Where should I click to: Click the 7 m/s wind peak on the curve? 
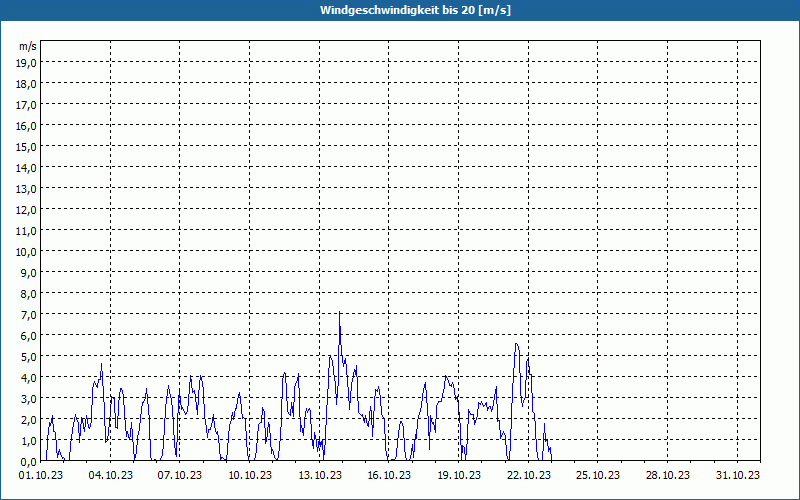(x=340, y=312)
